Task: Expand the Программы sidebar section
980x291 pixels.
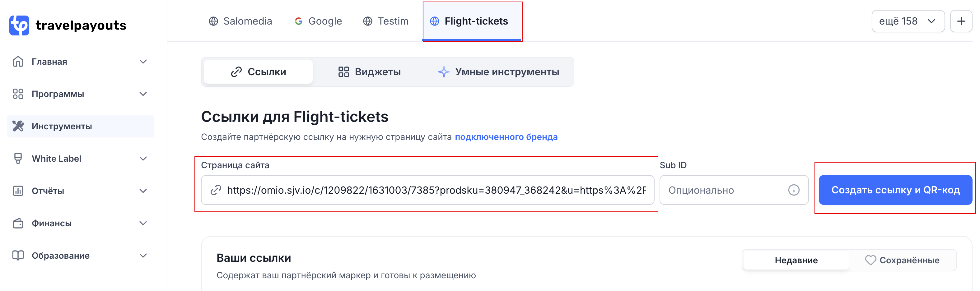Action: coord(143,94)
